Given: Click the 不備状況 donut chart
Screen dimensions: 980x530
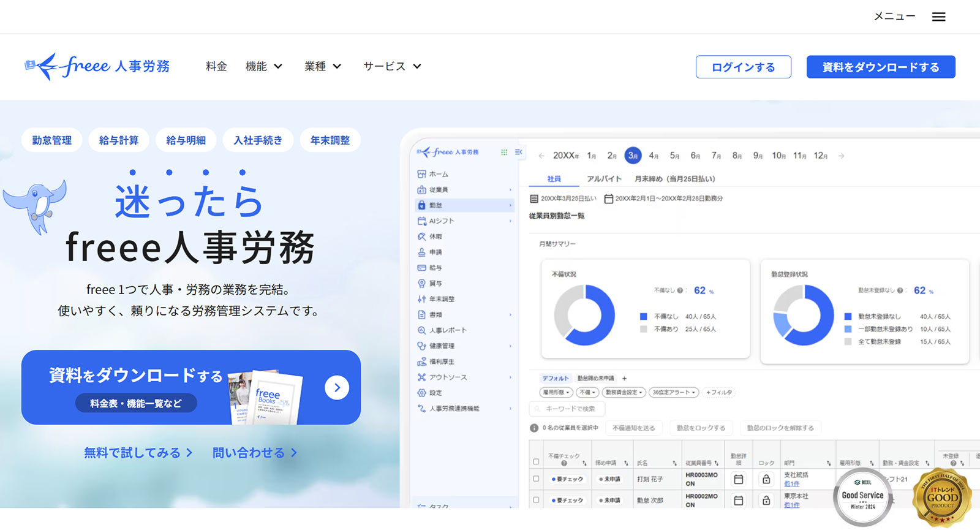Looking at the screenshot, I should click(x=584, y=315).
